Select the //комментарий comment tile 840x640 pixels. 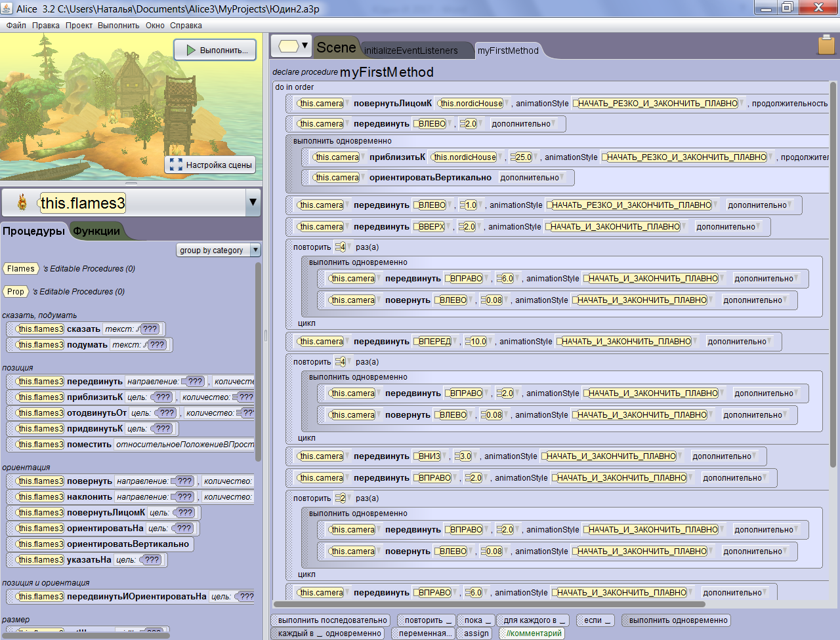[532, 633]
